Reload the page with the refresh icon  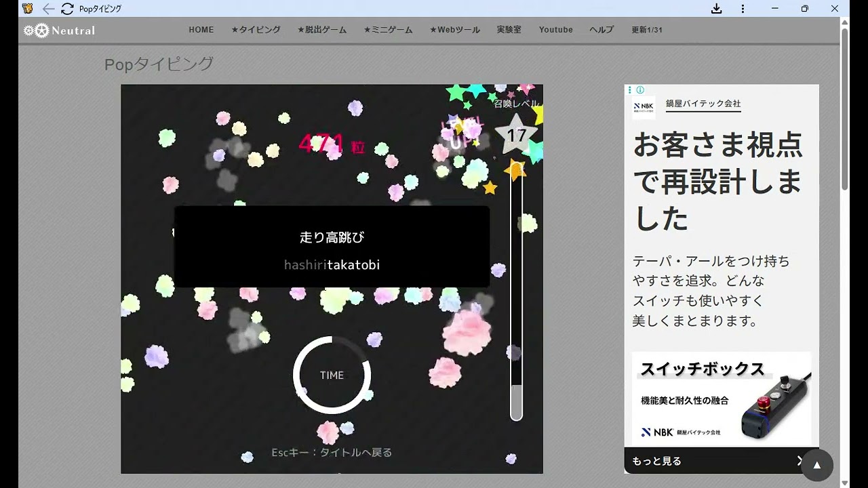67,9
